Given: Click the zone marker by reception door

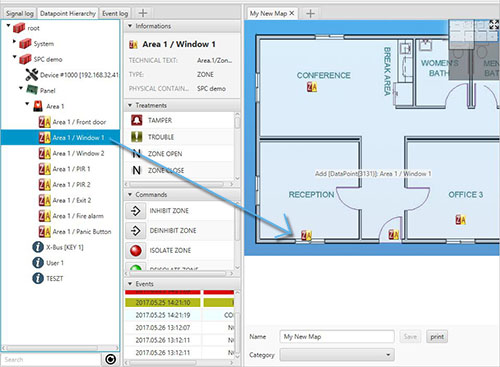Looking at the screenshot, I should (393, 234).
